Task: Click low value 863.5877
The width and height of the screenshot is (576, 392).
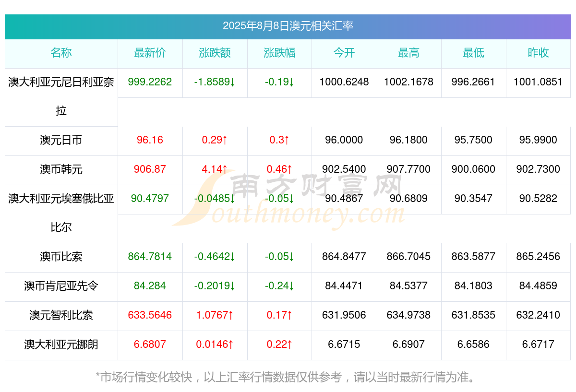Action: coord(473,257)
